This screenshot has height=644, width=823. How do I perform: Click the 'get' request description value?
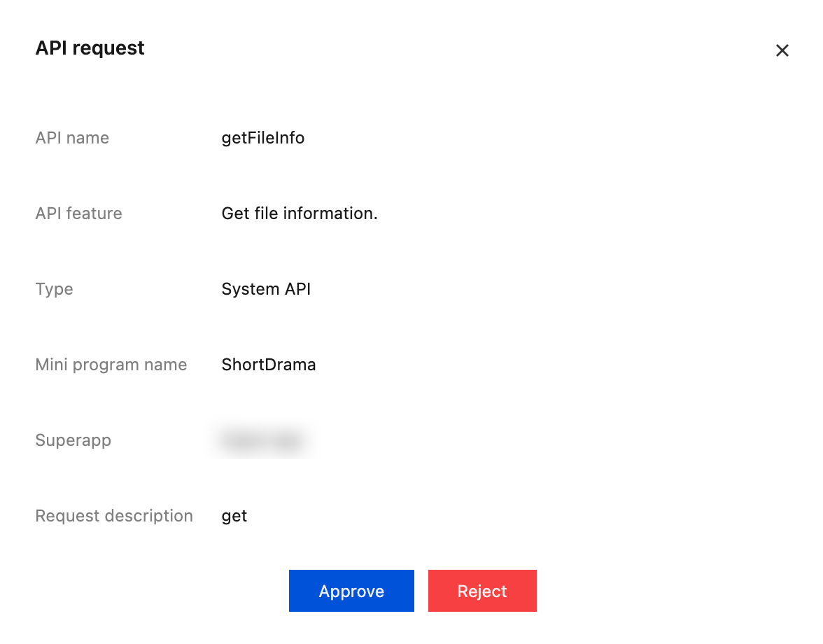click(234, 516)
